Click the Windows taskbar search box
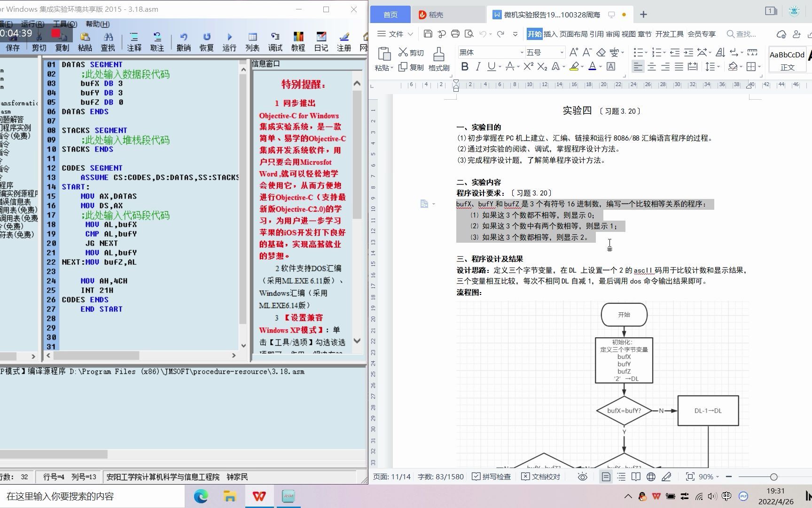The height and width of the screenshot is (508, 812). (93, 496)
